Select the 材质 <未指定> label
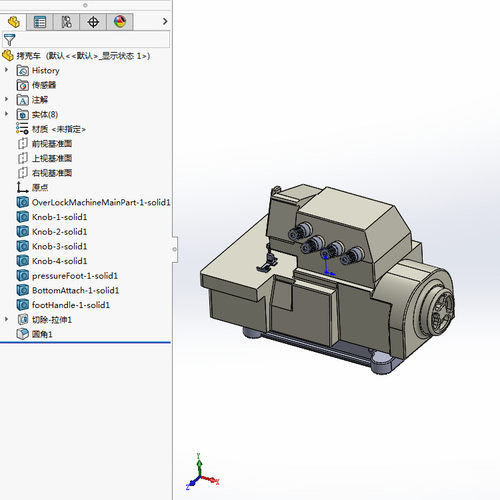500x500 pixels. coord(59,129)
